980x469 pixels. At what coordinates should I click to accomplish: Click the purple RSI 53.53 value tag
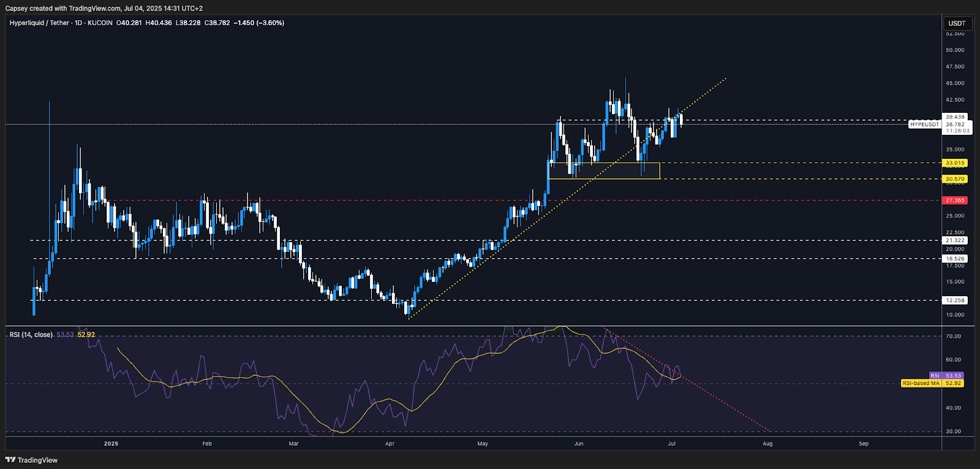pos(946,375)
